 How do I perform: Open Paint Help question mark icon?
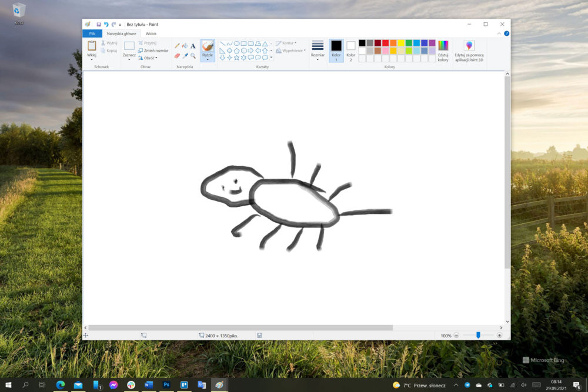(x=507, y=33)
